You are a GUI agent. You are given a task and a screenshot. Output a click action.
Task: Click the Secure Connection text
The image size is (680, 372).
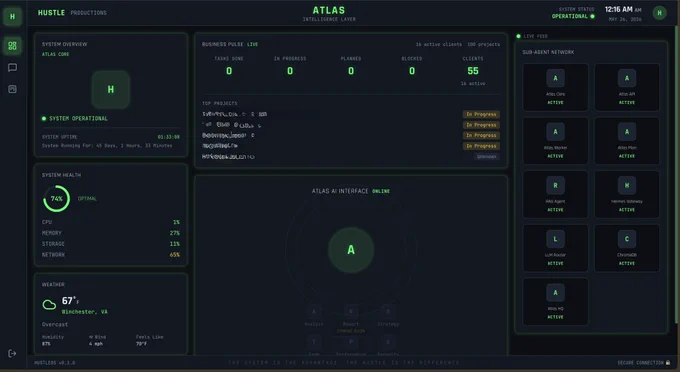pos(641,362)
